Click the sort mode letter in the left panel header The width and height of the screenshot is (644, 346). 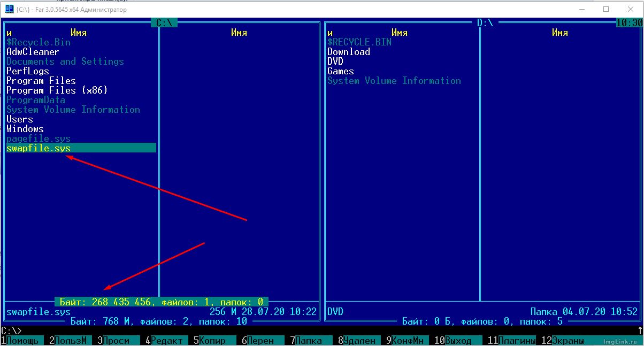point(9,33)
